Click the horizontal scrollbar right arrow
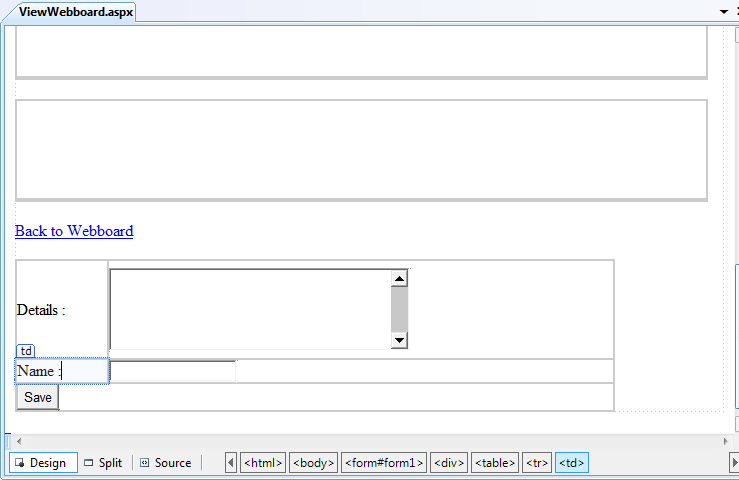Screen dimensions: 739x480 (725, 441)
